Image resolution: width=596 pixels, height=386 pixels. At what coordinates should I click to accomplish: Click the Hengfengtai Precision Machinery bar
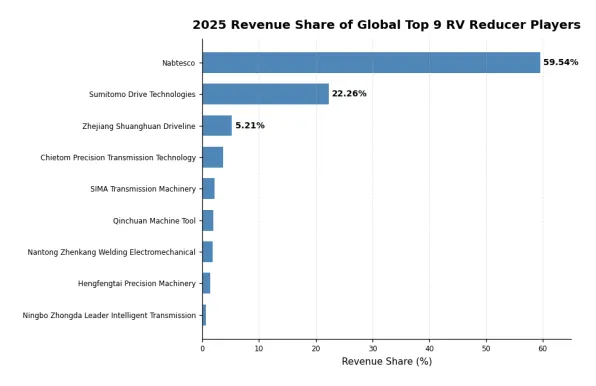click(206, 283)
